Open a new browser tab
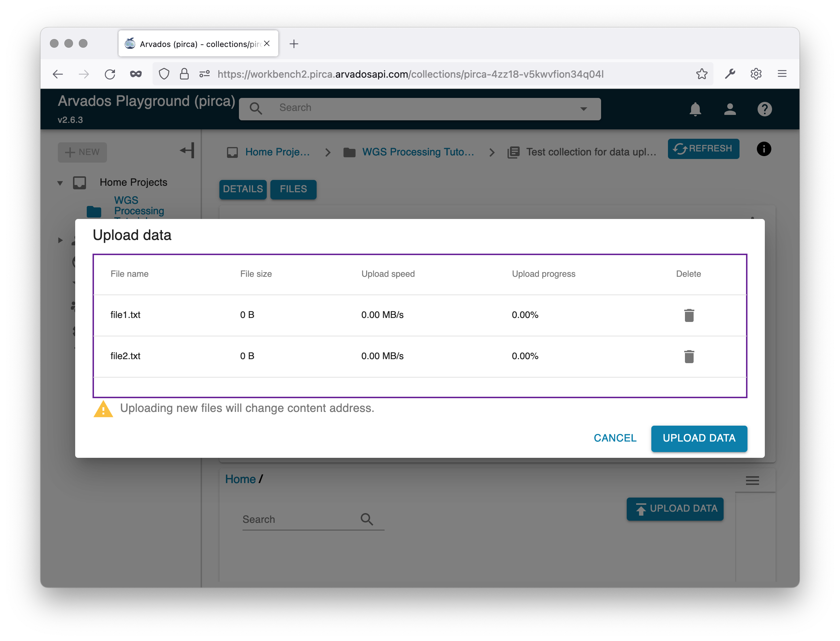Viewport: 840px width, 641px height. pos(293,44)
